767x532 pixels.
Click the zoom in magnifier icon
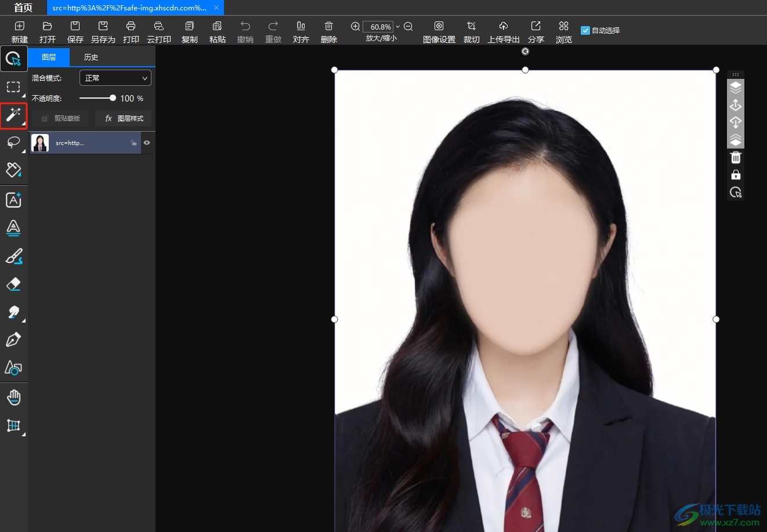pyautogui.click(x=356, y=27)
